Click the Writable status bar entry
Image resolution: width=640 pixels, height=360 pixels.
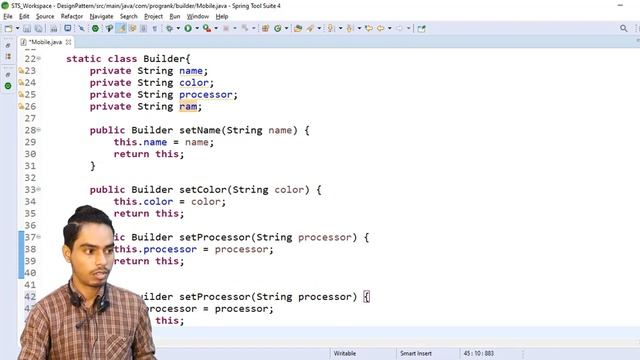click(x=345, y=353)
